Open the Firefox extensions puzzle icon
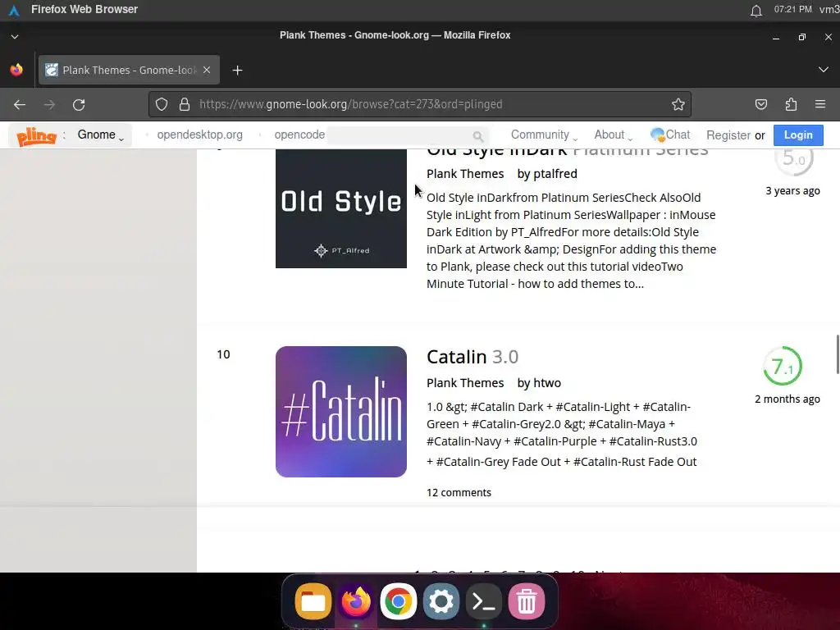 pos(791,104)
